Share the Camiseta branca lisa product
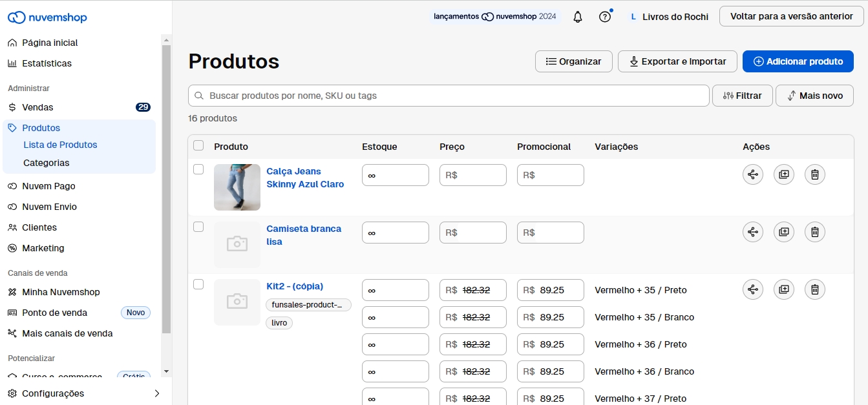 click(753, 232)
